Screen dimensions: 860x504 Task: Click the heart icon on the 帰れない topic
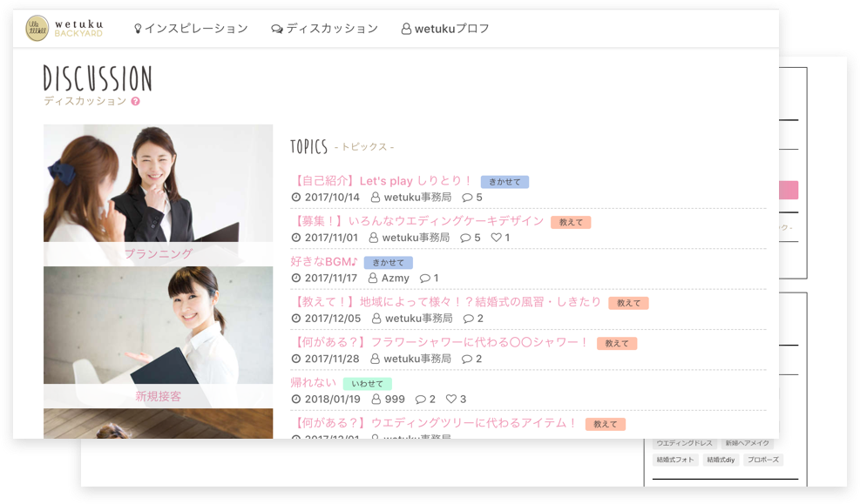tap(450, 399)
